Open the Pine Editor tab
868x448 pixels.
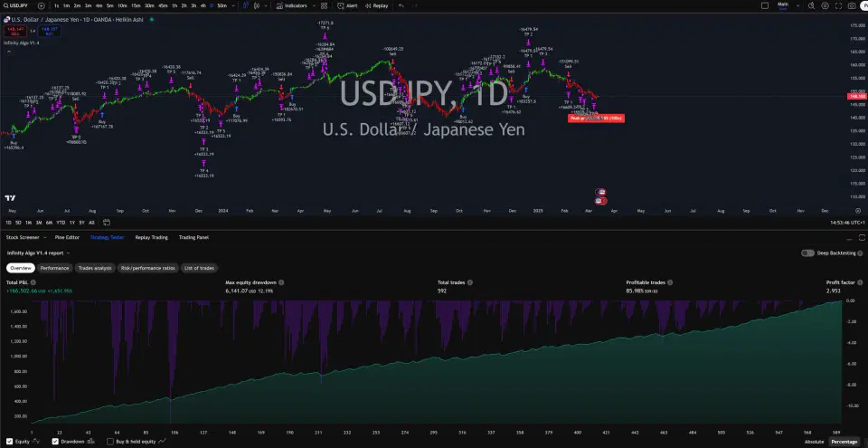coord(68,237)
